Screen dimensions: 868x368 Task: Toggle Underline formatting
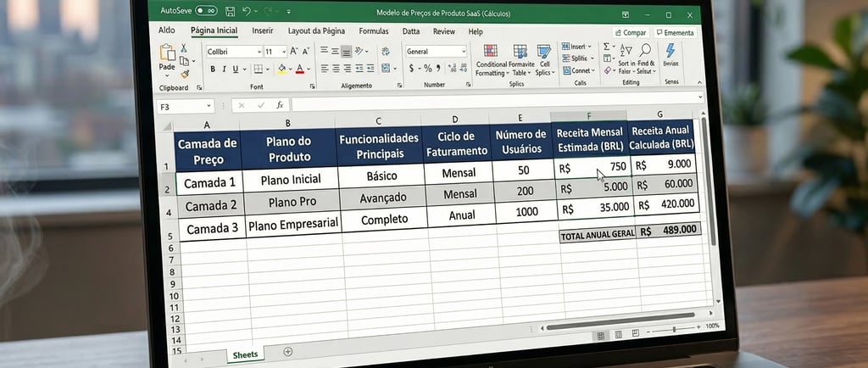click(236, 70)
